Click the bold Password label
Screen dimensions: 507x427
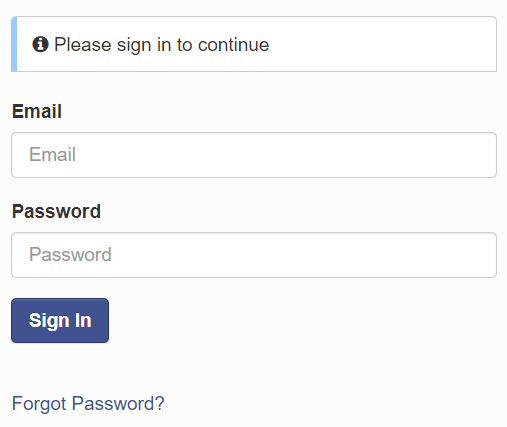pos(56,211)
